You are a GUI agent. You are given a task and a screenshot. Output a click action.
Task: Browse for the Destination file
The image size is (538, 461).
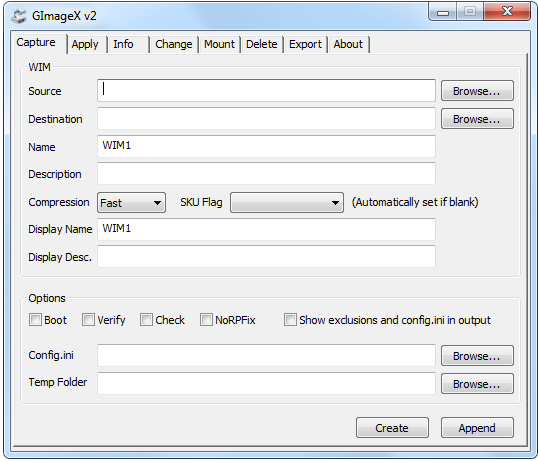pos(477,119)
